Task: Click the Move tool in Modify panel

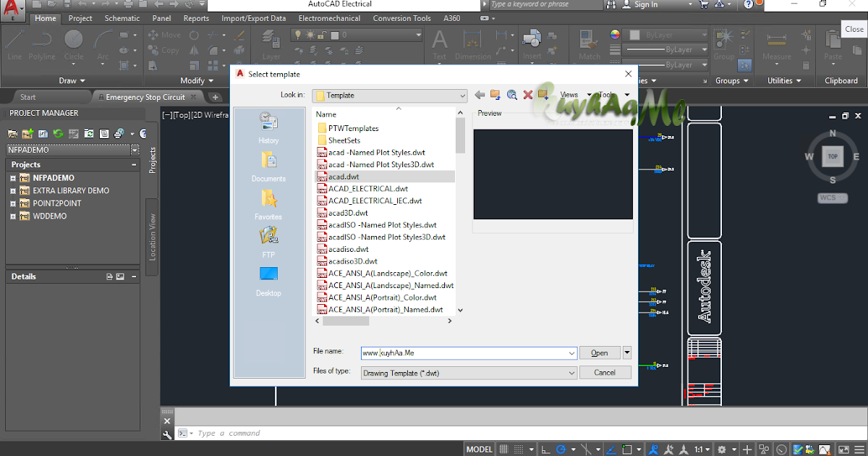Action: tap(164, 35)
